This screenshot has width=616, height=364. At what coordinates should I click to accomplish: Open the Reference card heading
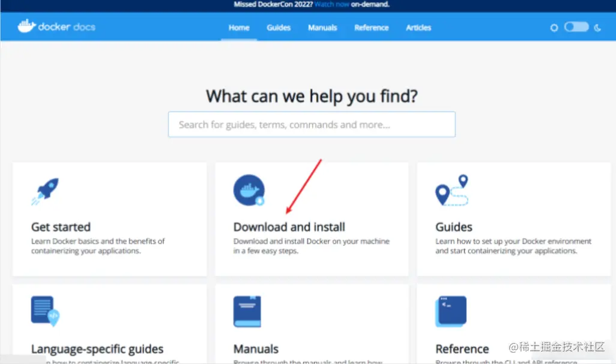click(x=462, y=349)
